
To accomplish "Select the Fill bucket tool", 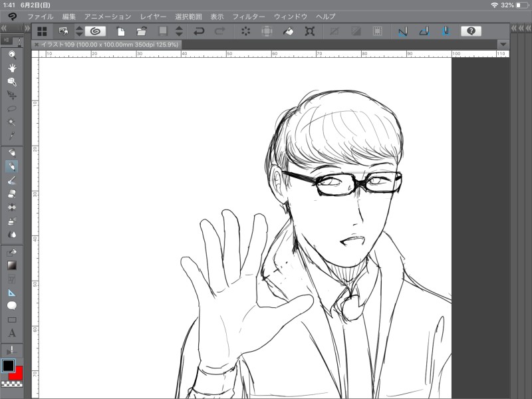I will click(12, 252).
